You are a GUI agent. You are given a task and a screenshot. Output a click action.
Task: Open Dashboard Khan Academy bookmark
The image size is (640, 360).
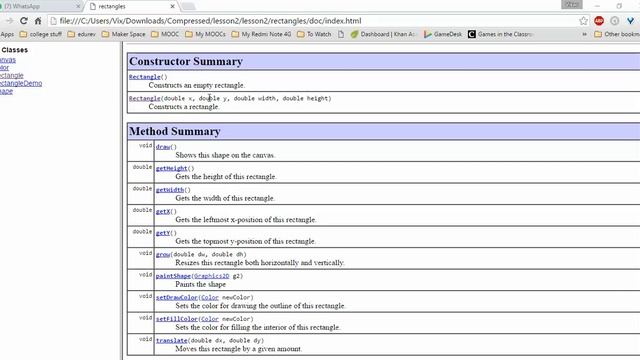click(x=382, y=34)
